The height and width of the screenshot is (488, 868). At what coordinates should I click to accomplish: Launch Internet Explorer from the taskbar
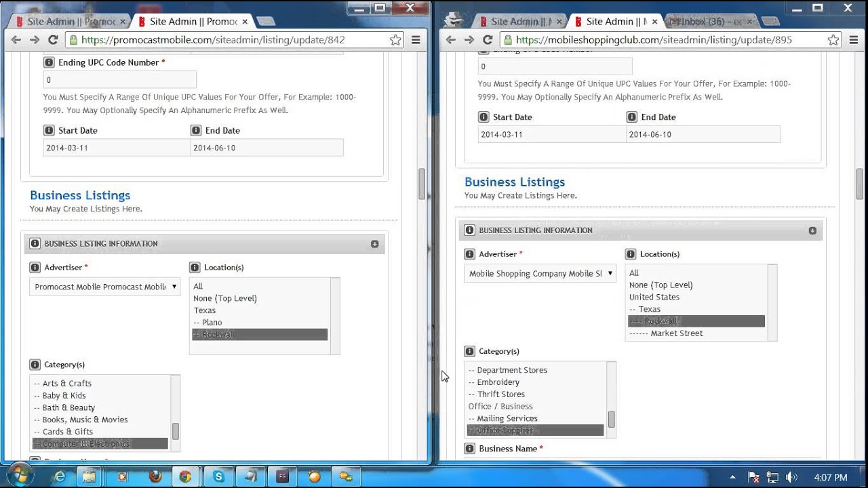click(x=60, y=476)
